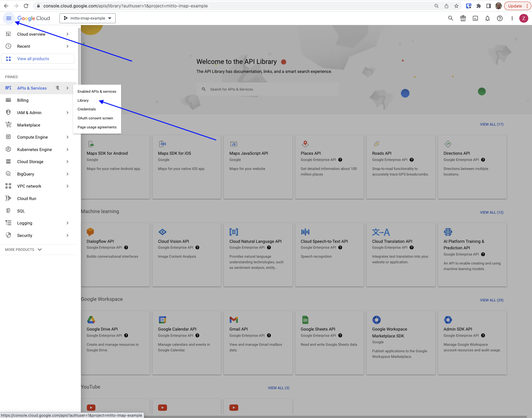Click VIEW ALL (29) for Google Workspace
This screenshot has height=418, width=532.
[492, 300]
